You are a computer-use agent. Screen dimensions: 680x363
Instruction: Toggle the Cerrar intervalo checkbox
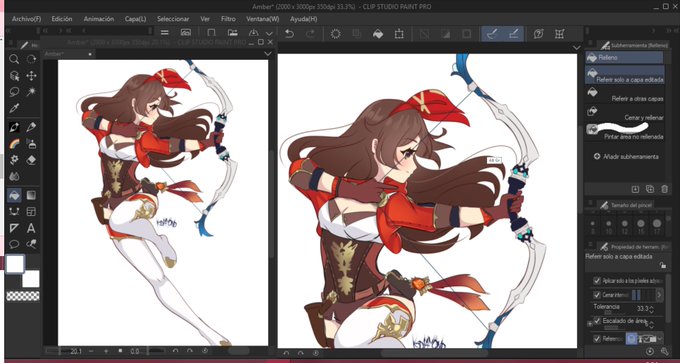[x=597, y=295]
